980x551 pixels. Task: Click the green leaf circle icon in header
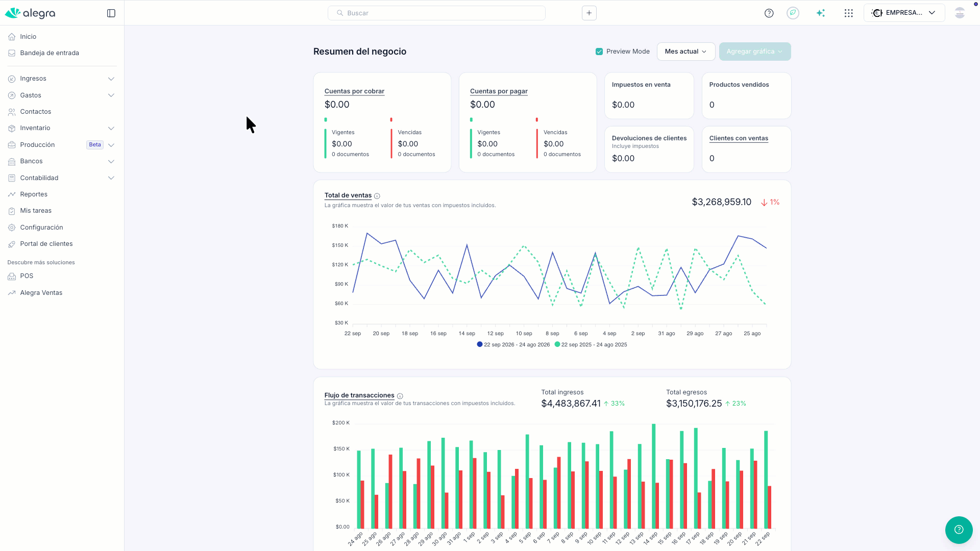tap(793, 13)
